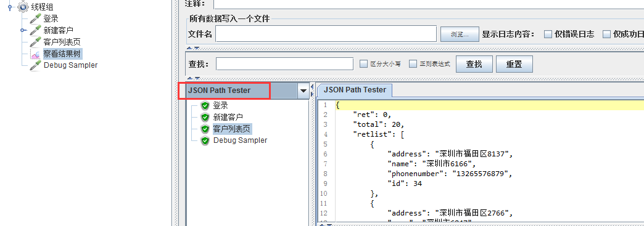Click the 重置 reset button
The height and width of the screenshot is (226, 644).
tap(514, 64)
